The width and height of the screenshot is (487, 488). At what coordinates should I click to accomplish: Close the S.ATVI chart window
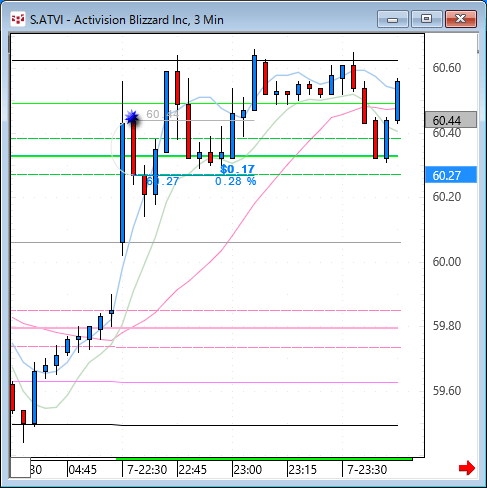(x=461, y=19)
